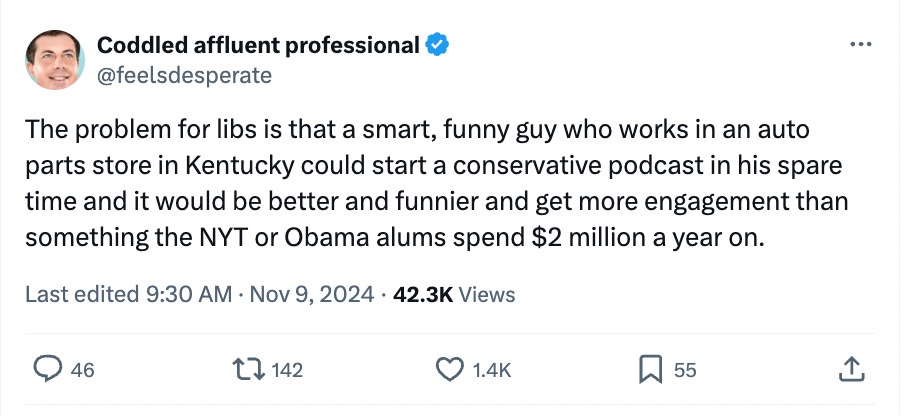
Task: Open the three-dot more options menu
Action: tap(859, 45)
